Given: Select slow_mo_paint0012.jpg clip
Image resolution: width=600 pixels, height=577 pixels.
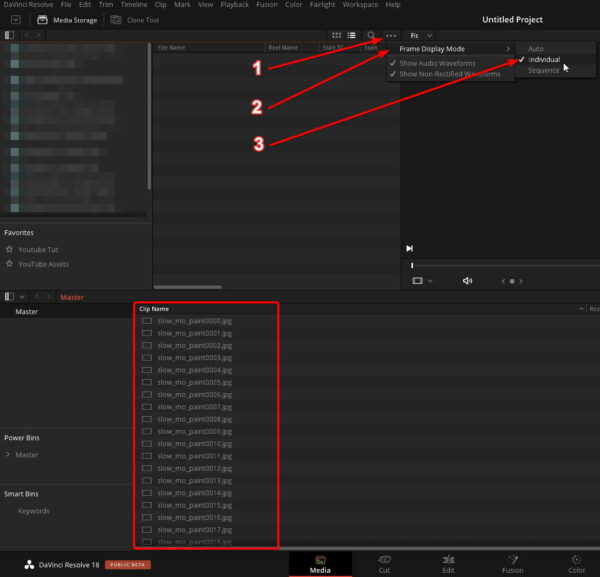Looking at the screenshot, I should tap(194, 468).
